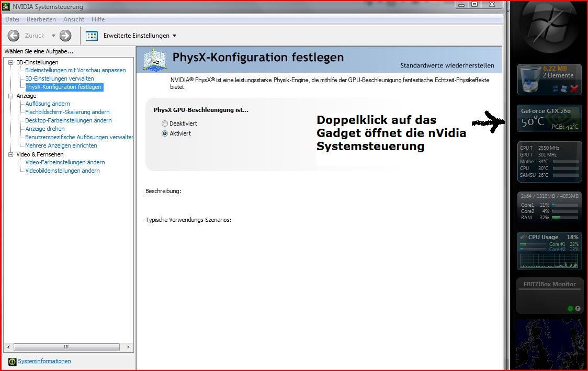Click the RAM usage bar

click(x=565, y=218)
